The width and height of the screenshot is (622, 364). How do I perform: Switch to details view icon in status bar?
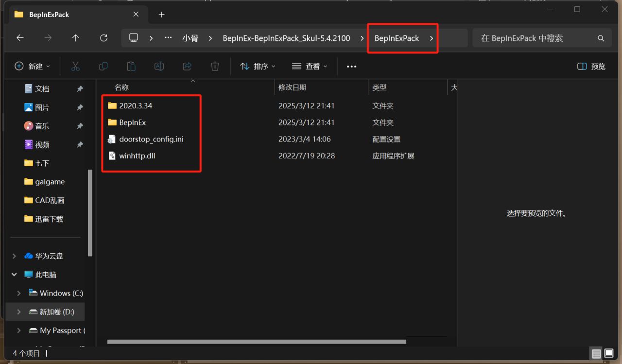[x=596, y=353]
